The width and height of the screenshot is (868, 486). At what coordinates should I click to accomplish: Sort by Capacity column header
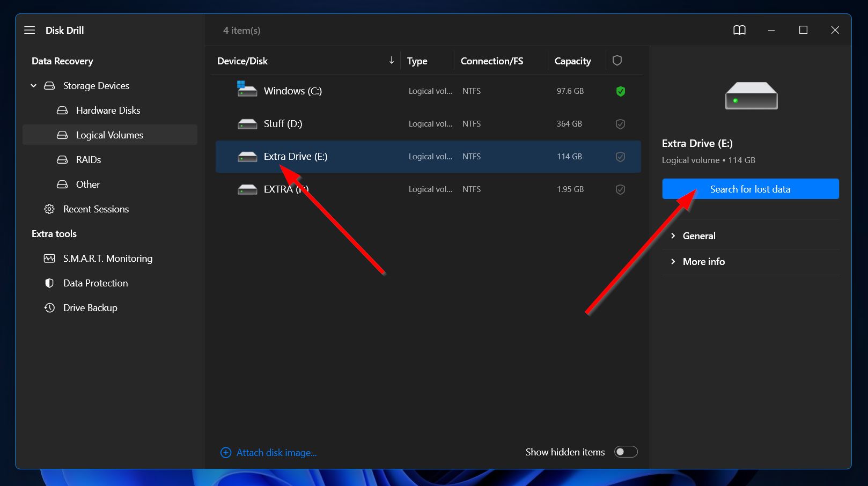572,61
